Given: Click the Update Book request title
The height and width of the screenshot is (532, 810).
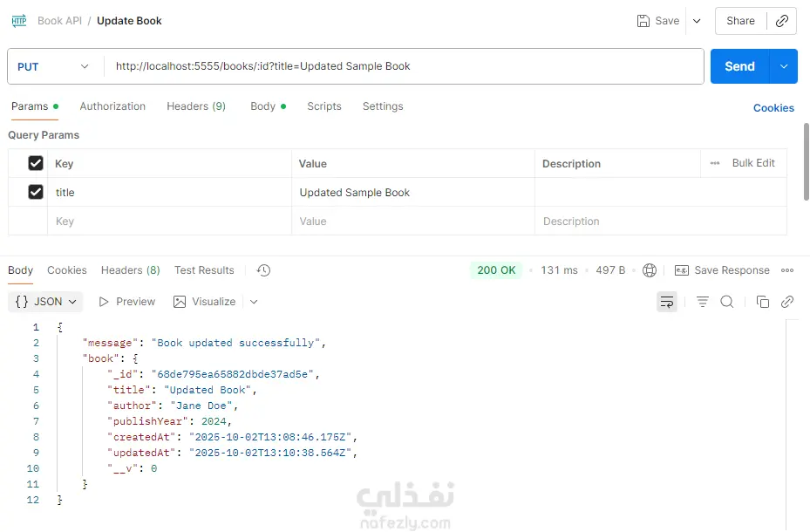Looking at the screenshot, I should pos(129,21).
